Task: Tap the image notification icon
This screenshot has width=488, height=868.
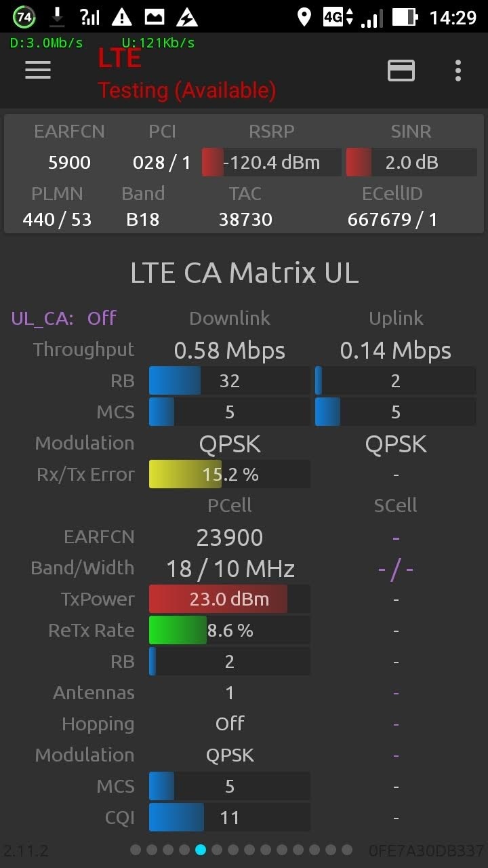Action: [x=155, y=17]
